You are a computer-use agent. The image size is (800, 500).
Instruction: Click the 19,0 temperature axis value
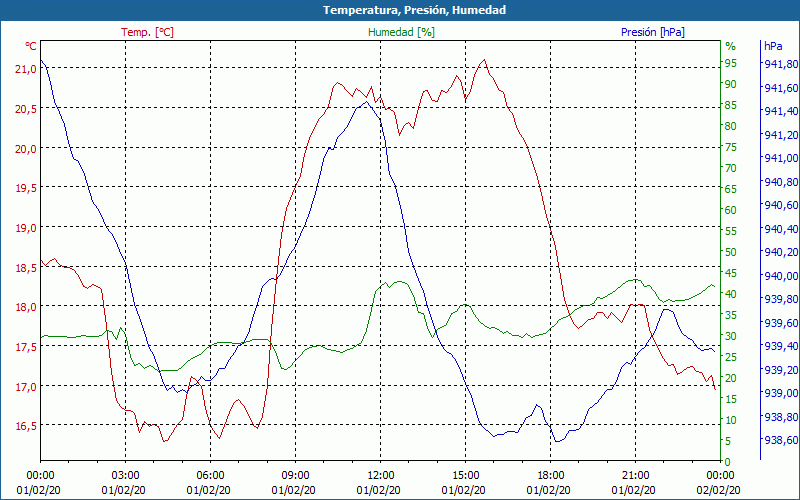(26, 228)
